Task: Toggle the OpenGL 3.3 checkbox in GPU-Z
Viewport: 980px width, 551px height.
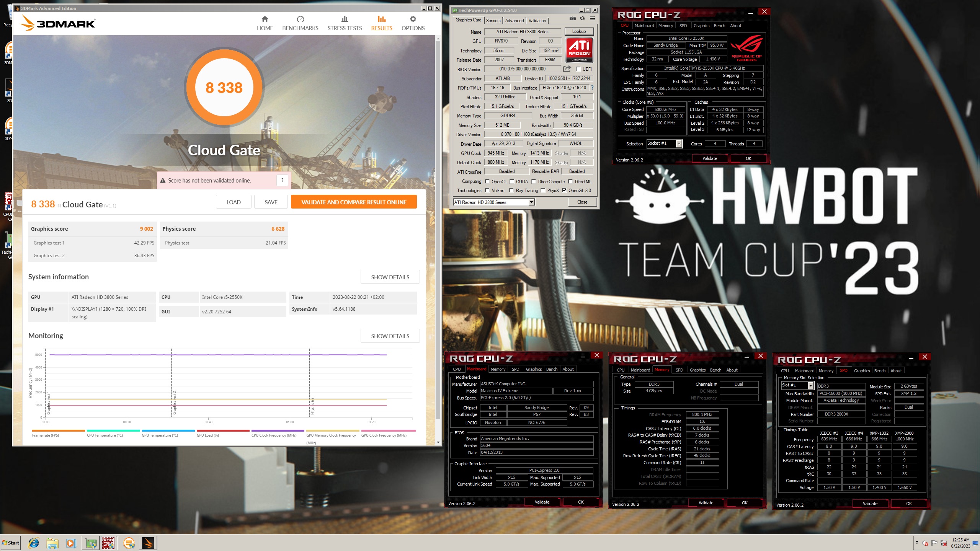Action: (x=564, y=191)
